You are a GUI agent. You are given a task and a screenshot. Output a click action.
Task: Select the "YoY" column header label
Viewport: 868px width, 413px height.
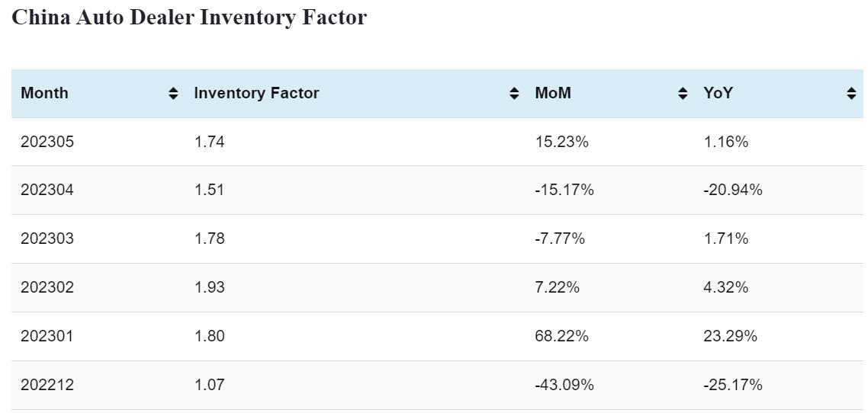pos(718,93)
